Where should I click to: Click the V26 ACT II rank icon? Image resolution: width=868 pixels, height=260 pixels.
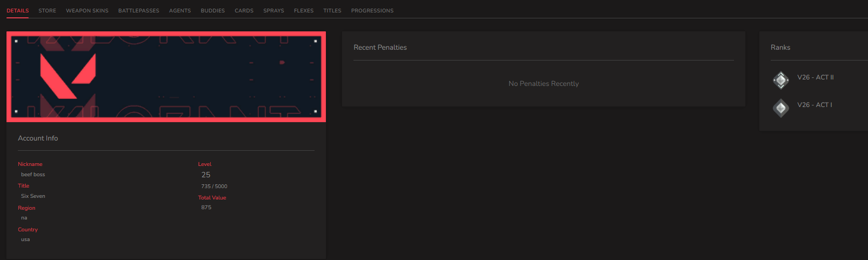point(780,80)
